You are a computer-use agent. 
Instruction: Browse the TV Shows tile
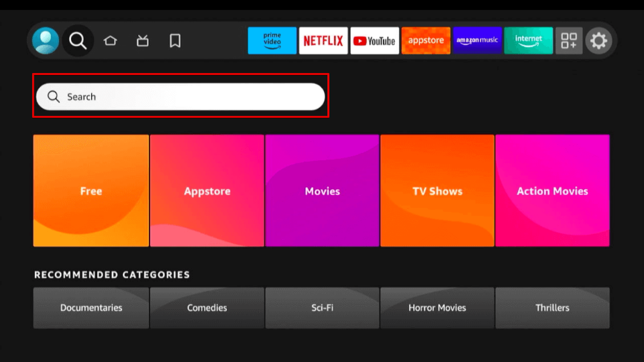[x=437, y=190]
